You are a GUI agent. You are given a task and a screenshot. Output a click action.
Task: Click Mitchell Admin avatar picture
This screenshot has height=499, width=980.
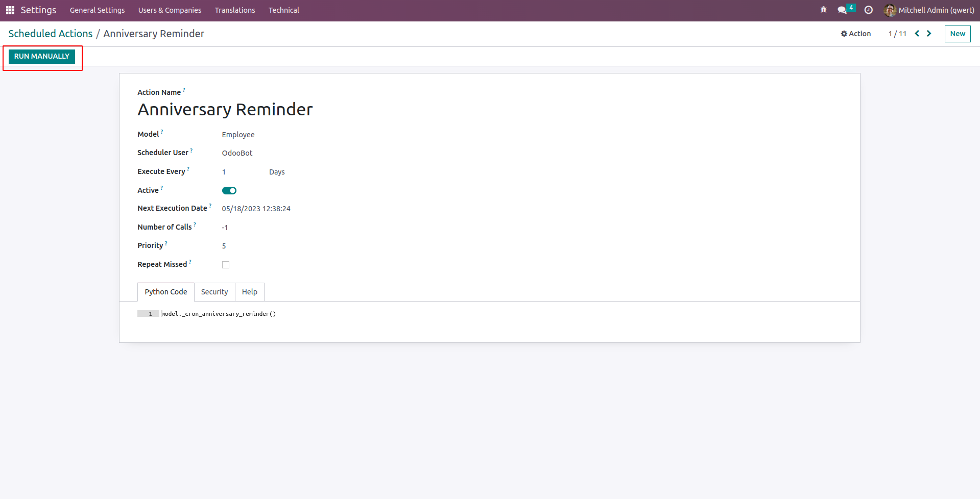point(890,10)
